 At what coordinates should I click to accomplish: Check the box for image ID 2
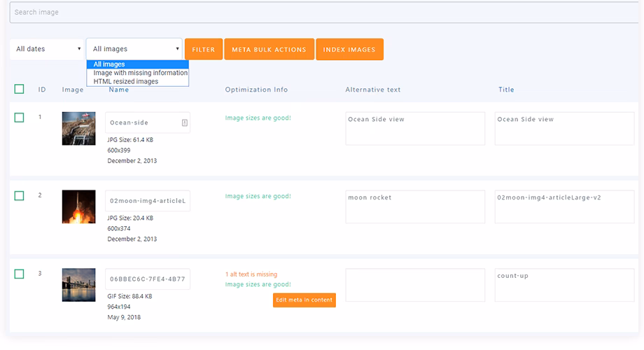(19, 196)
